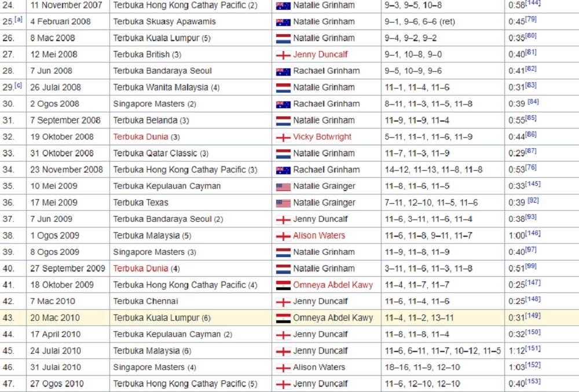Open citation [145] next to 0:33

(x=533, y=184)
